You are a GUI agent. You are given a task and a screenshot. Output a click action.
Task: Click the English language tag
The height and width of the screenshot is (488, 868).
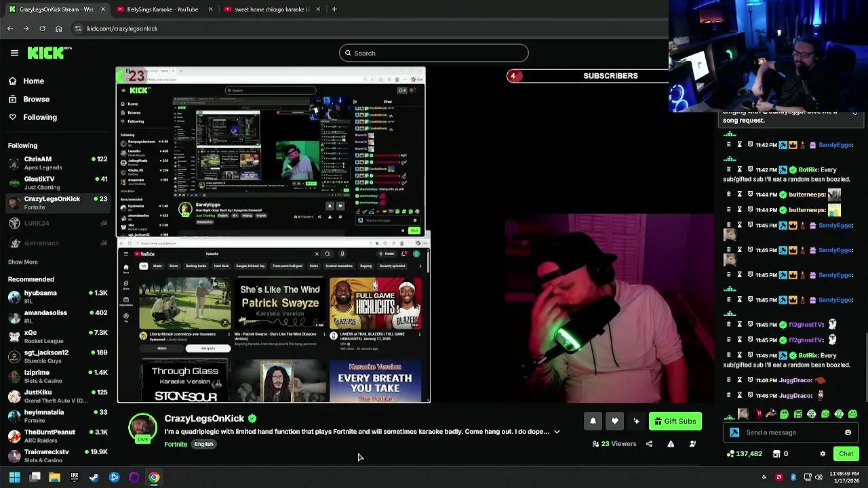click(203, 445)
